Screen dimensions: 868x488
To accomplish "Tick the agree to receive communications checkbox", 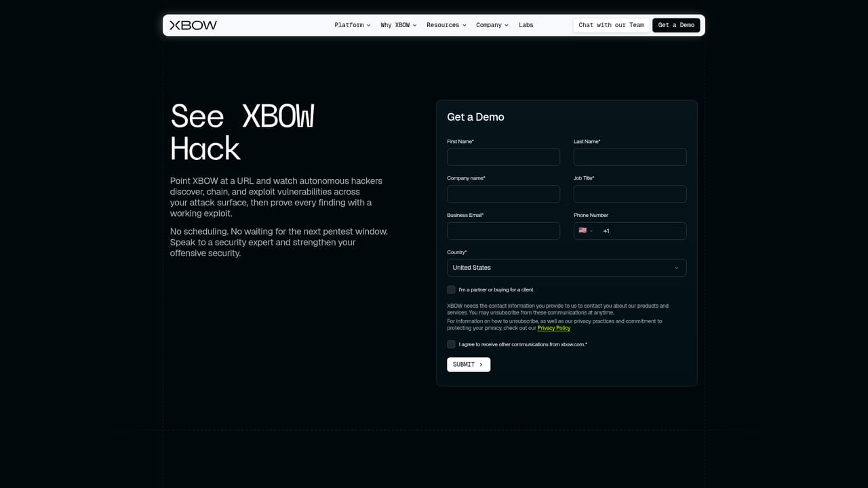I will pos(451,344).
